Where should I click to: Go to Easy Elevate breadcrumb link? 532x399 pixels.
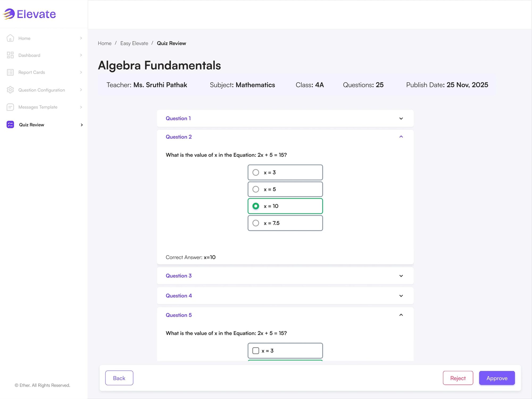134,43
